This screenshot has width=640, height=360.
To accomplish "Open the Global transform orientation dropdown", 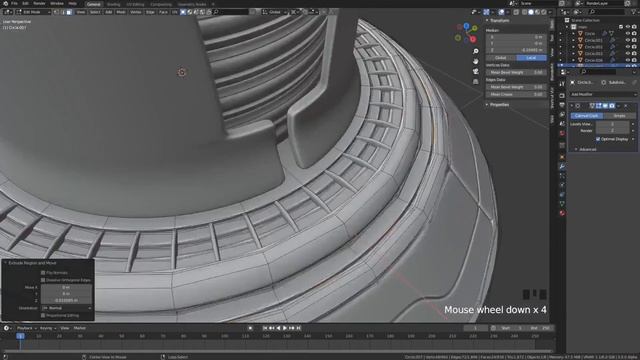I will click(x=274, y=12).
